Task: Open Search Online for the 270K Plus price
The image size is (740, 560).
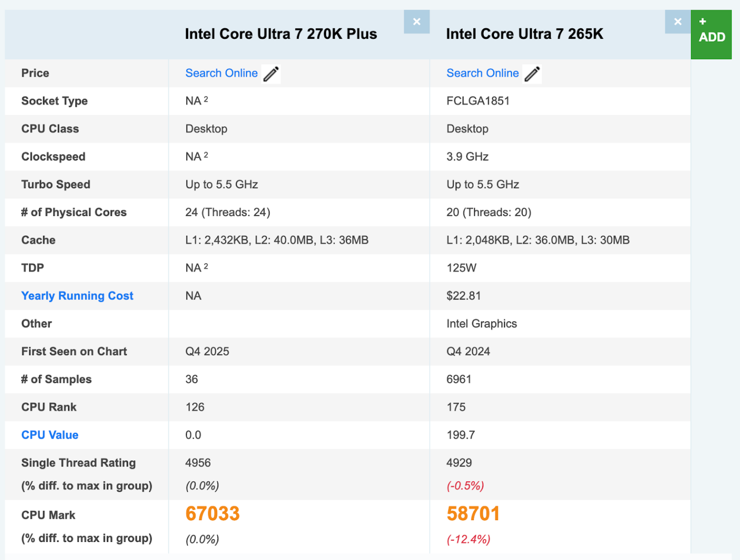Action: pyautogui.click(x=221, y=73)
